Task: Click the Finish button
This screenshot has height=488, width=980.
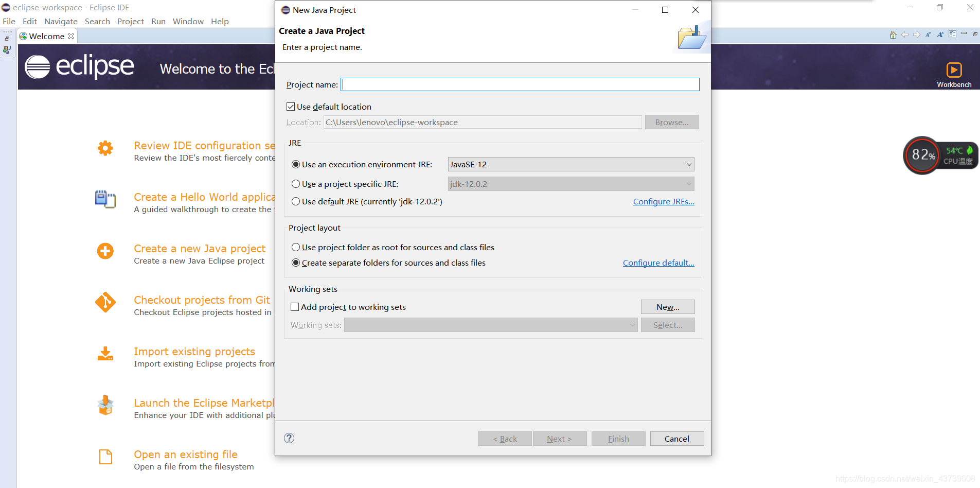Action: pos(618,439)
